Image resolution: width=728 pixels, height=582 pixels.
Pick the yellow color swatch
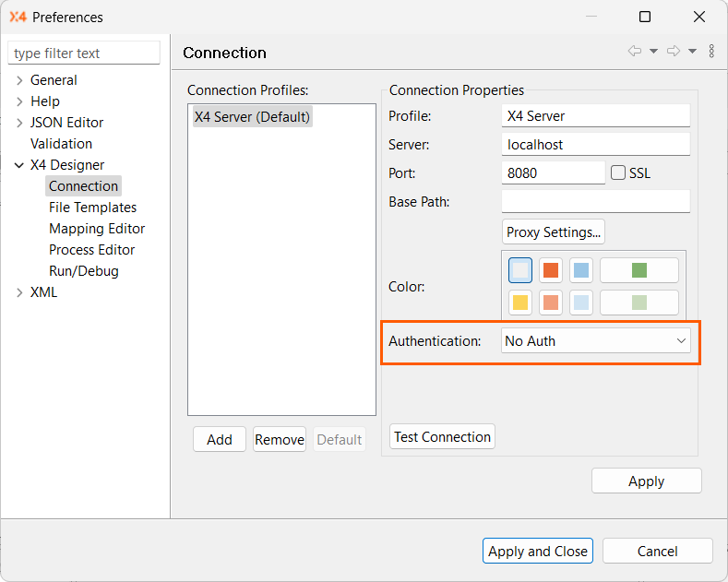(x=520, y=303)
